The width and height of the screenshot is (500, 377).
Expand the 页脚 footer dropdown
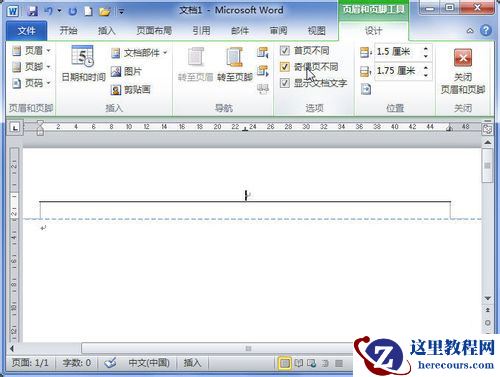click(31, 67)
